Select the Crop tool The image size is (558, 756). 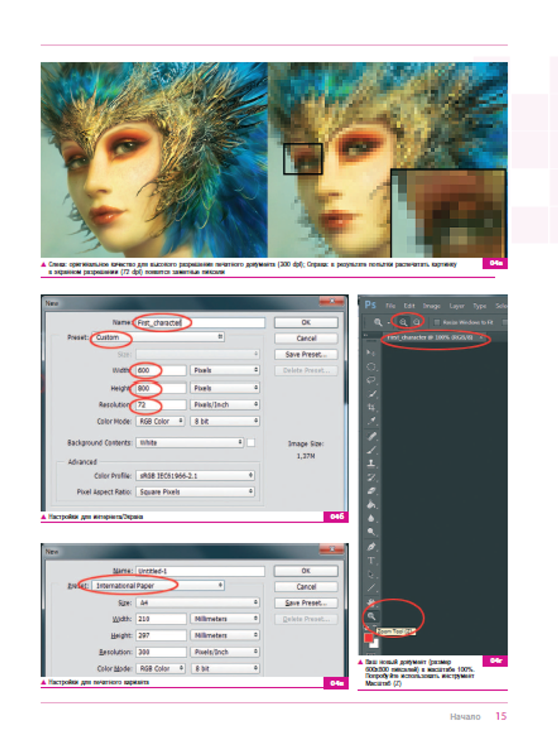click(371, 407)
